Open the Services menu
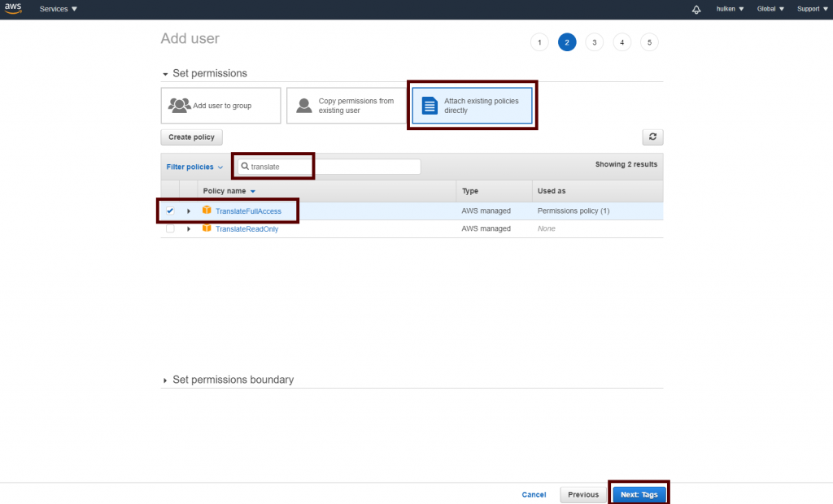 pyautogui.click(x=59, y=9)
